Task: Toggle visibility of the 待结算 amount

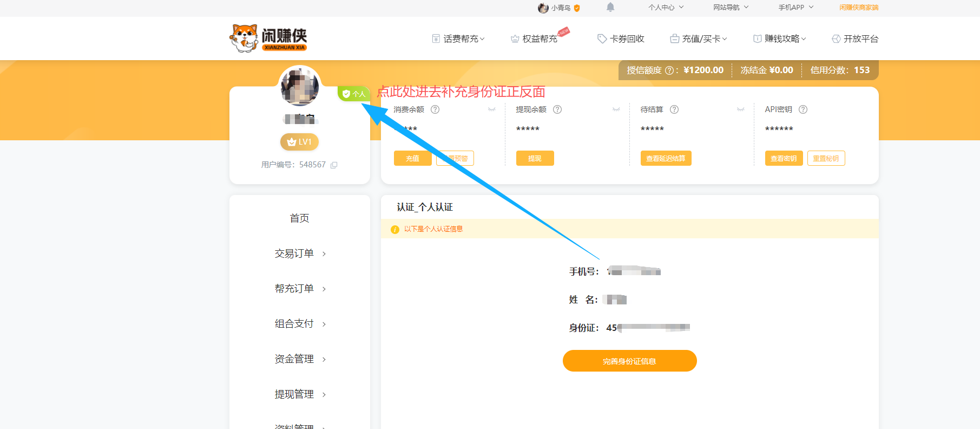Action: tap(740, 109)
